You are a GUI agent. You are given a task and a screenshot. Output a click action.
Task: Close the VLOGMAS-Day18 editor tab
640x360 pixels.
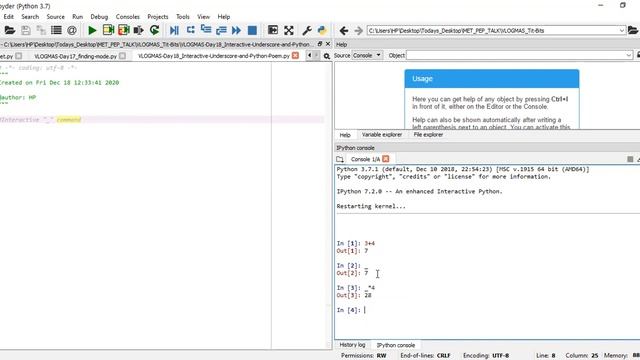point(295,56)
